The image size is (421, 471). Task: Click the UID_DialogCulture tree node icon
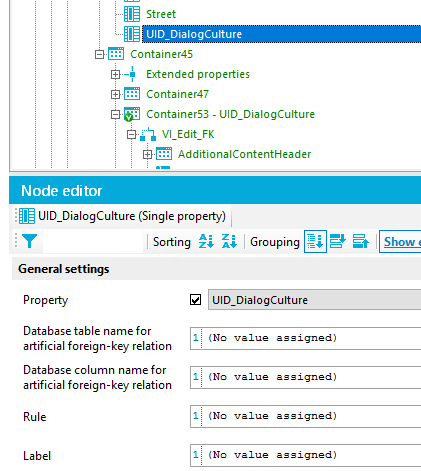(x=132, y=34)
